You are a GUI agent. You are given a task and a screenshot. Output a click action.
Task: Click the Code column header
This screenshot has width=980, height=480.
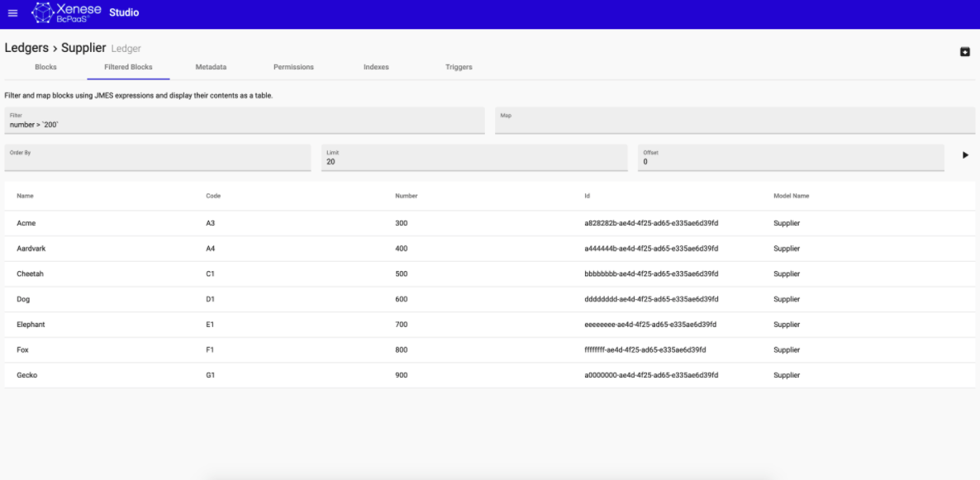pos(213,196)
